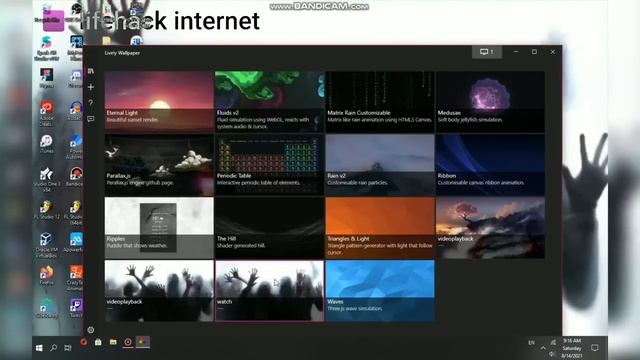Open the taskbar clock and date
The height and width of the screenshot is (360, 640).
572,348
